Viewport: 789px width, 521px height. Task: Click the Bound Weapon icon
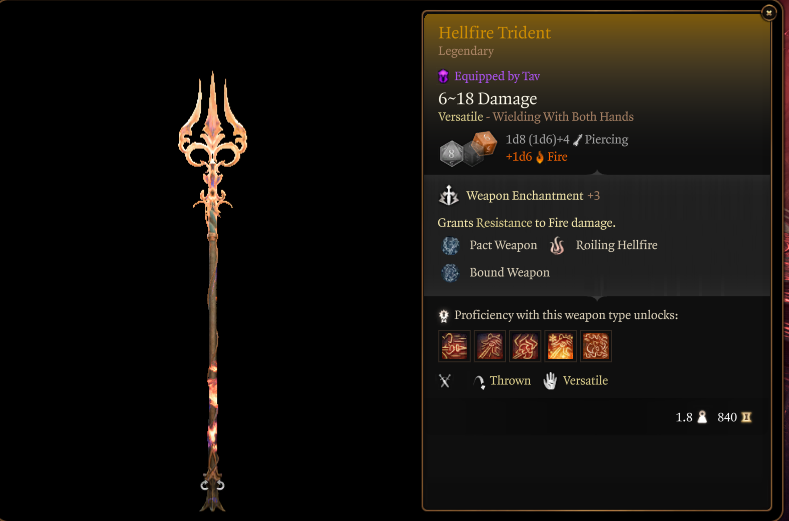[x=450, y=273]
